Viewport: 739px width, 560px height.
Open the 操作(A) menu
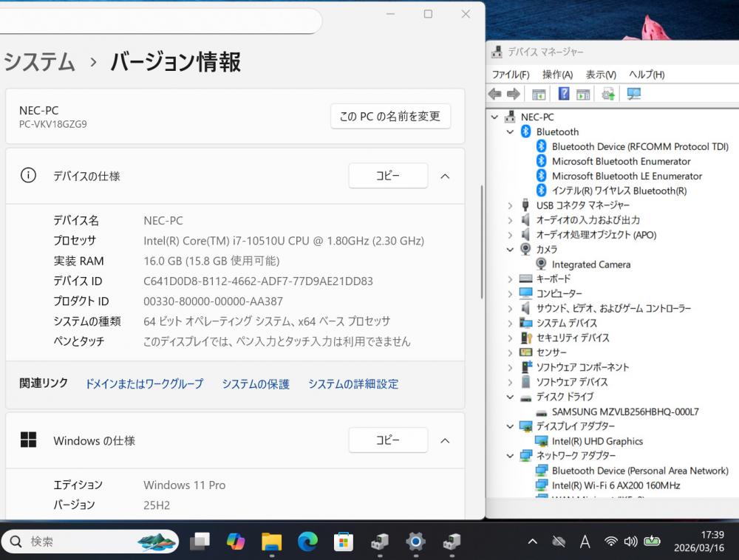[x=557, y=75]
